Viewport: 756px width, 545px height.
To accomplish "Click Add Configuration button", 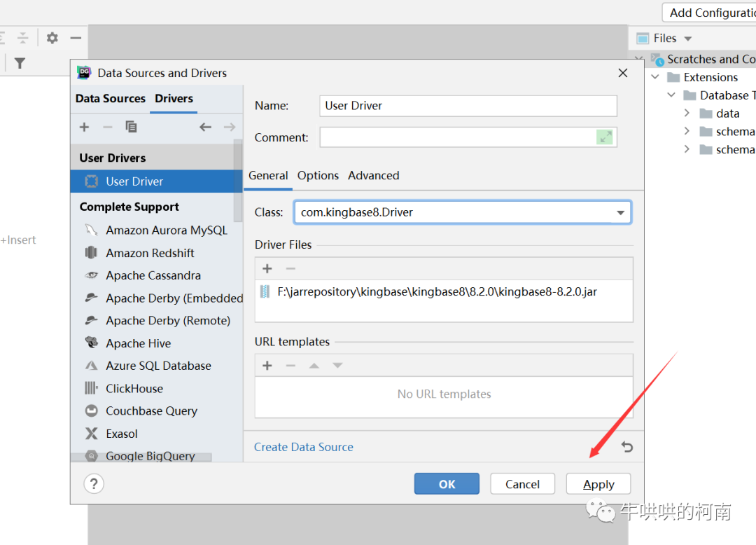I will (709, 13).
